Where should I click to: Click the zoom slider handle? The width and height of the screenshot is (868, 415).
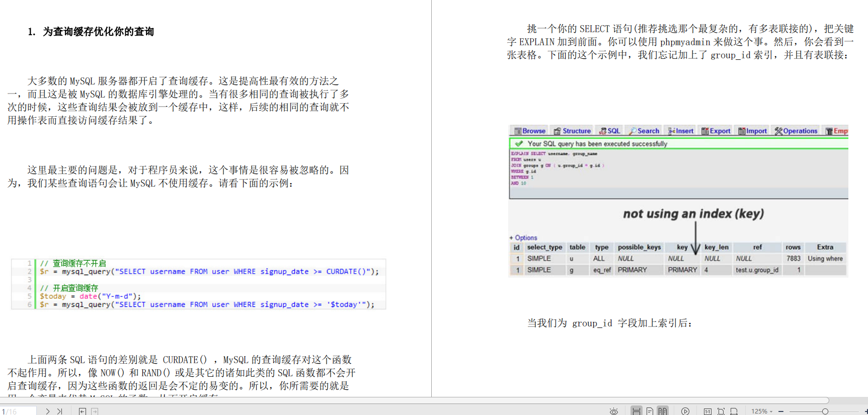point(825,411)
